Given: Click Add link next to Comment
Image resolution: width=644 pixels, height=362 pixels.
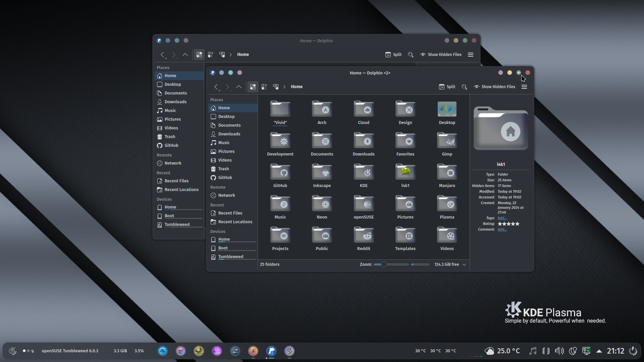Looking at the screenshot, I should [502, 229].
